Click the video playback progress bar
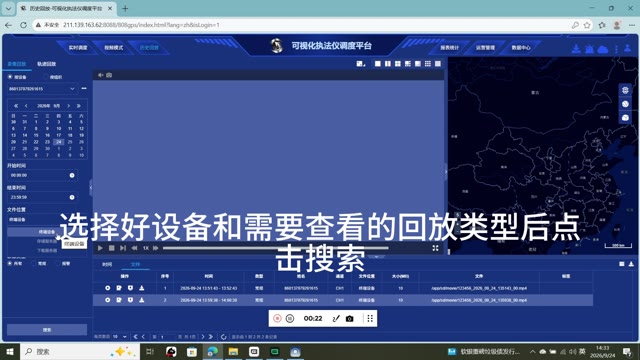This screenshot has width=640, height=360. pyautogui.click(x=276, y=248)
